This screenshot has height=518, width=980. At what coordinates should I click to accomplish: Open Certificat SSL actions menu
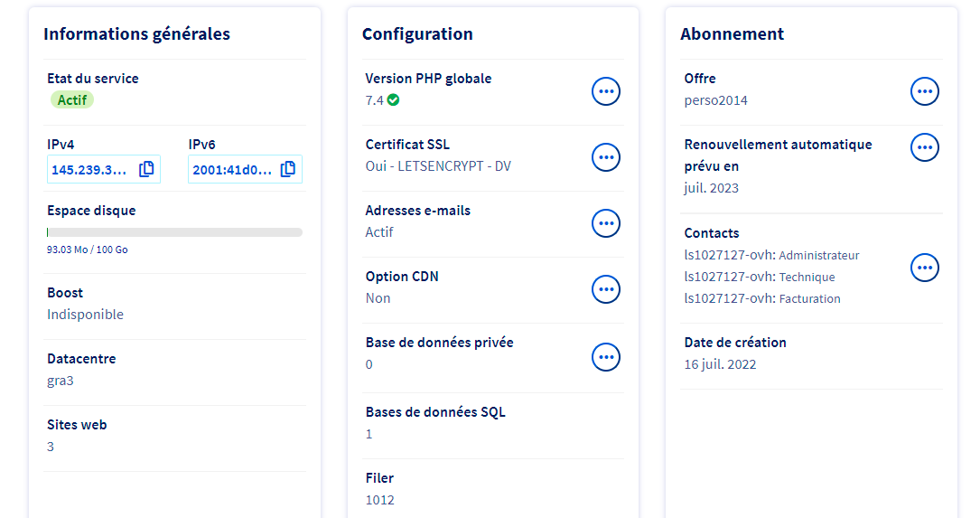pyautogui.click(x=606, y=157)
